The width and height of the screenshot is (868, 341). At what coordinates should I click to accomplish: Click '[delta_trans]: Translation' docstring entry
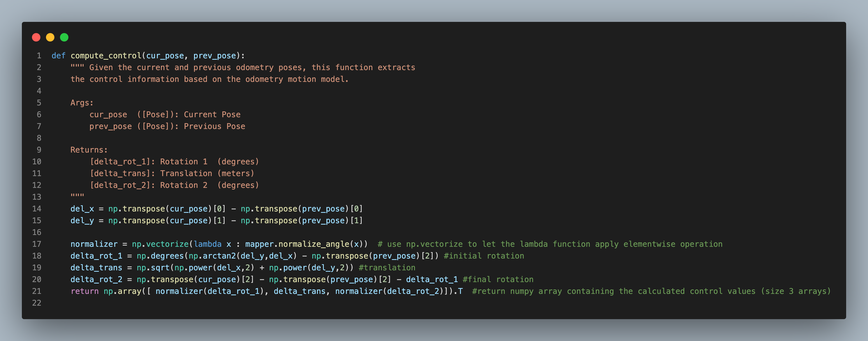point(151,174)
